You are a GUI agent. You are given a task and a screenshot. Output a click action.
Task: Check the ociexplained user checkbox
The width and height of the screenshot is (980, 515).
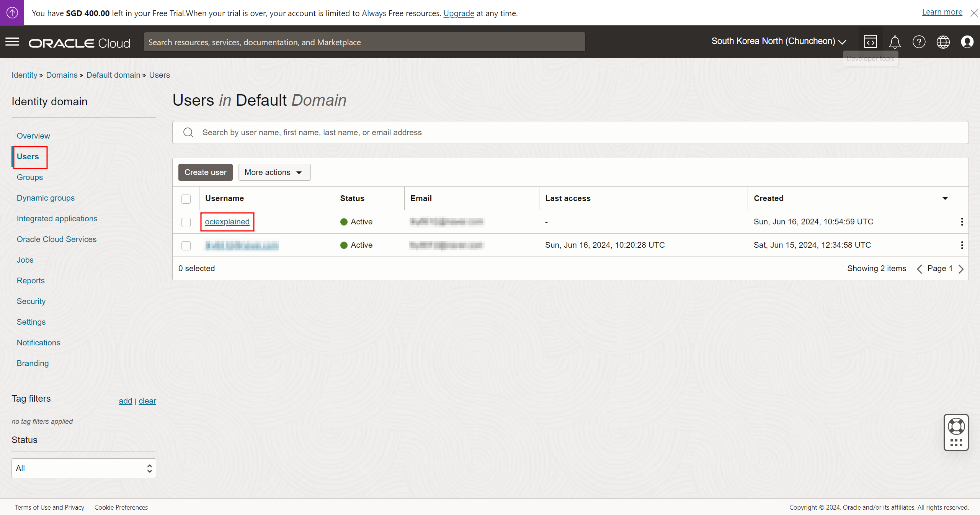(x=186, y=222)
